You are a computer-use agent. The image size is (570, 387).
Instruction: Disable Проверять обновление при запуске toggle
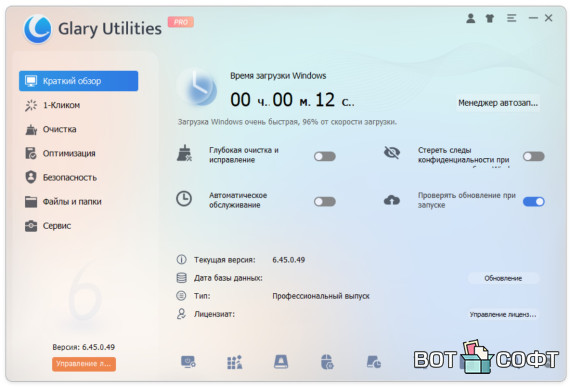(x=534, y=202)
